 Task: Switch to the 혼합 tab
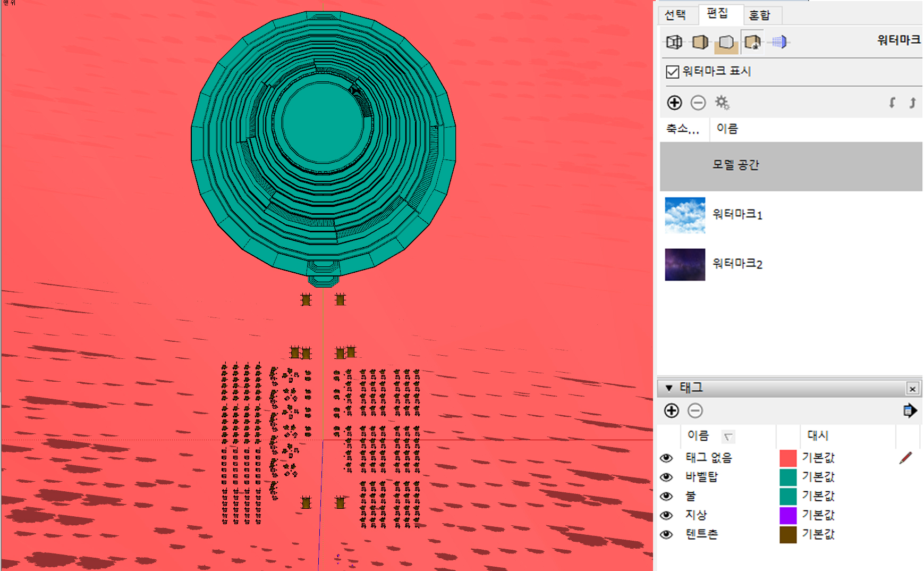pos(759,15)
